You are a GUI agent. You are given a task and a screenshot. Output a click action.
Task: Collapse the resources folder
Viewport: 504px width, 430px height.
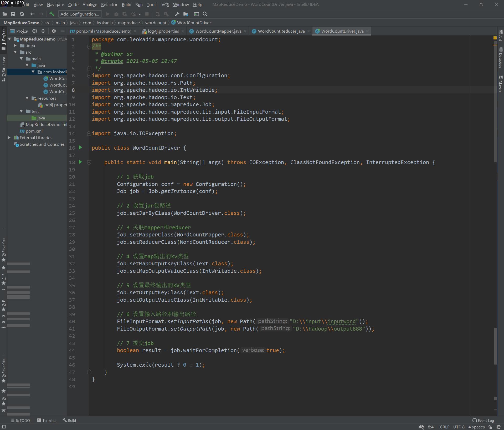tap(27, 98)
